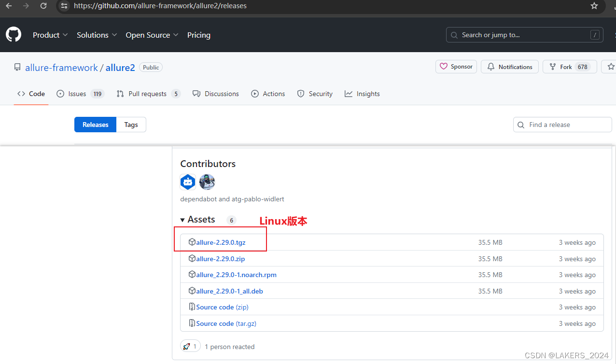The width and height of the screenshot is (616, 364).
Task: Click file-zip icon beside Source code (tar.gz)
Action: pos(192,323)
